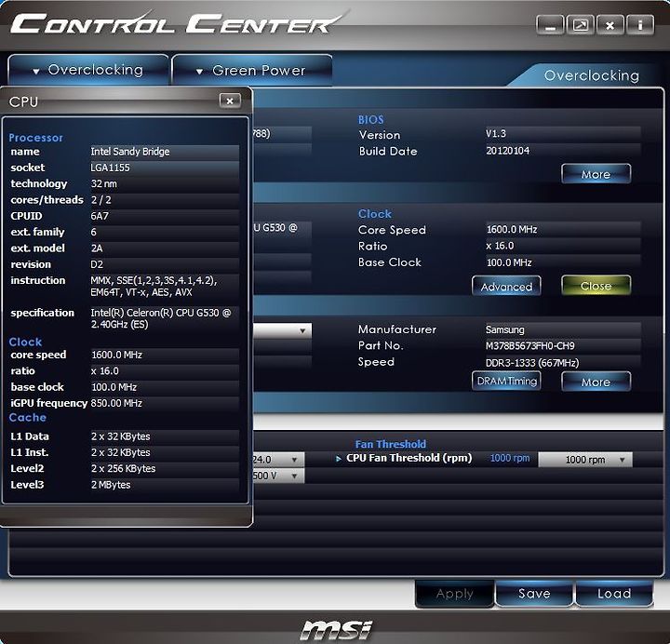Load a saved profile
Image resolution: width=670 pixels, height=644 pixels.
pos(614,594)
